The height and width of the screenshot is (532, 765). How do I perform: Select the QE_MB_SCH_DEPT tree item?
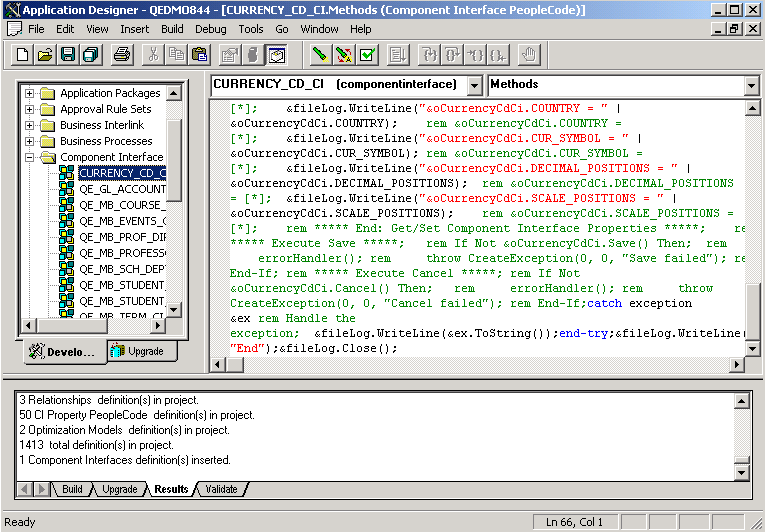(x=122, y=269)
